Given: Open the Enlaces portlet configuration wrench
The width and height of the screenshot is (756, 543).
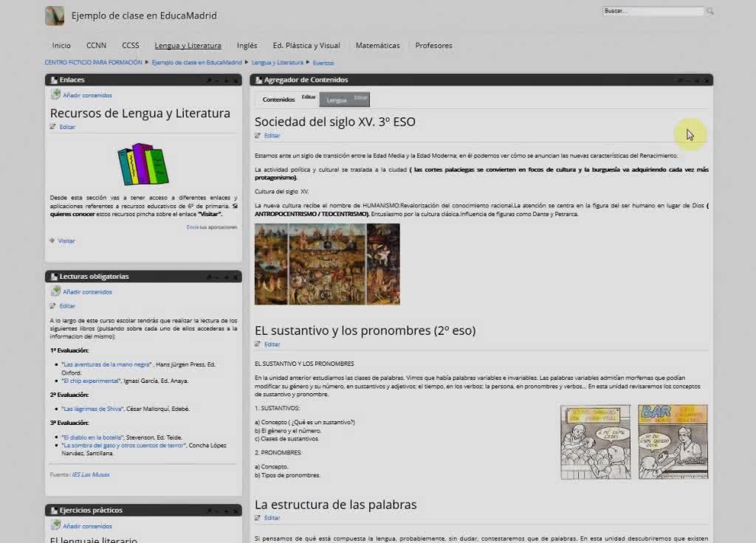Looking at the screenshot, I should (209, 80).
